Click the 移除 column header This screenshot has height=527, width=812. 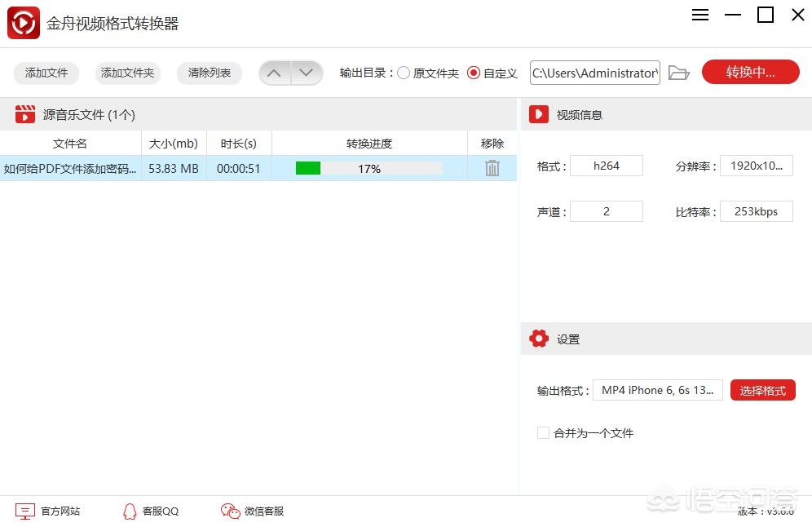pos(492,144)
